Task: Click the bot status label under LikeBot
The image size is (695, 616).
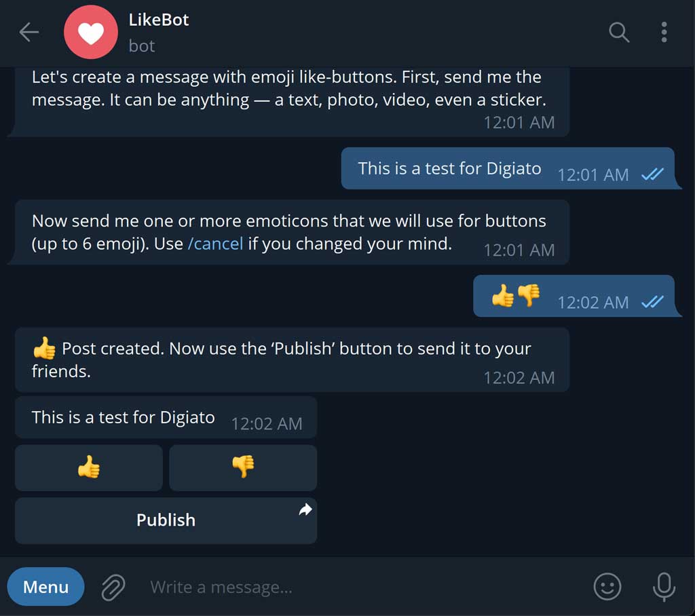Action: (x=142, y=46)
